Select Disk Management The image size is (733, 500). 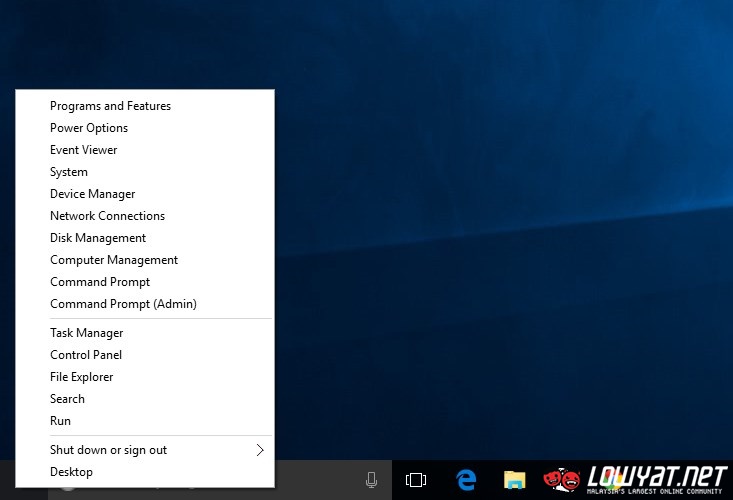[98, 238]
